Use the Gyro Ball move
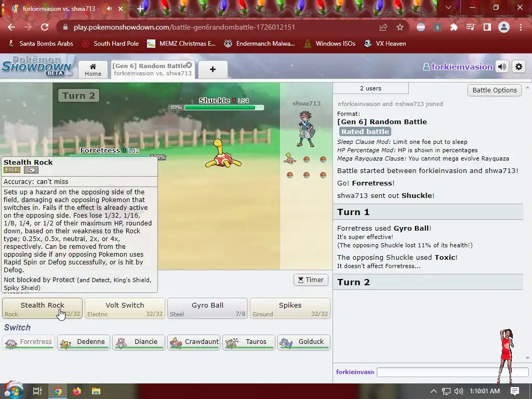The height and width of the screenshot is (399, 532). (x=207, y=309)
